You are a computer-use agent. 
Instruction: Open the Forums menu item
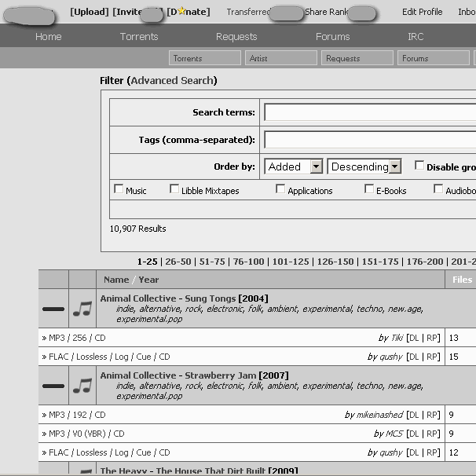point(333,36)
